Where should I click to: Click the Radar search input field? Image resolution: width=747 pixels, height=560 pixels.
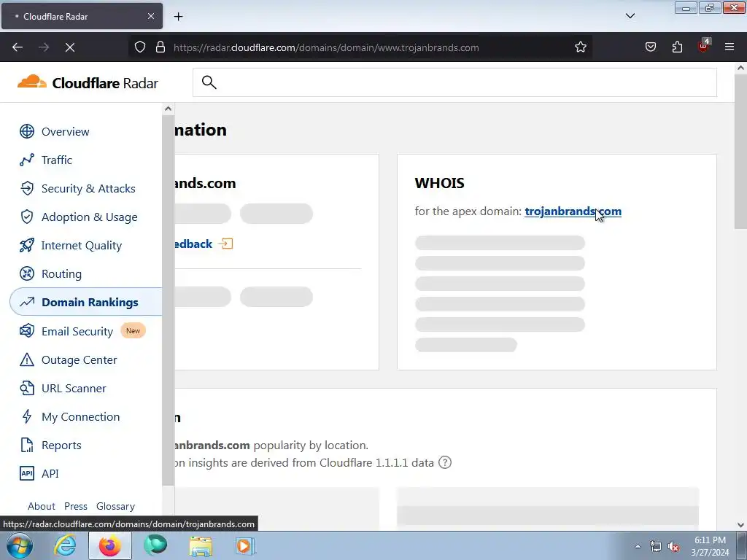point(454,82)
